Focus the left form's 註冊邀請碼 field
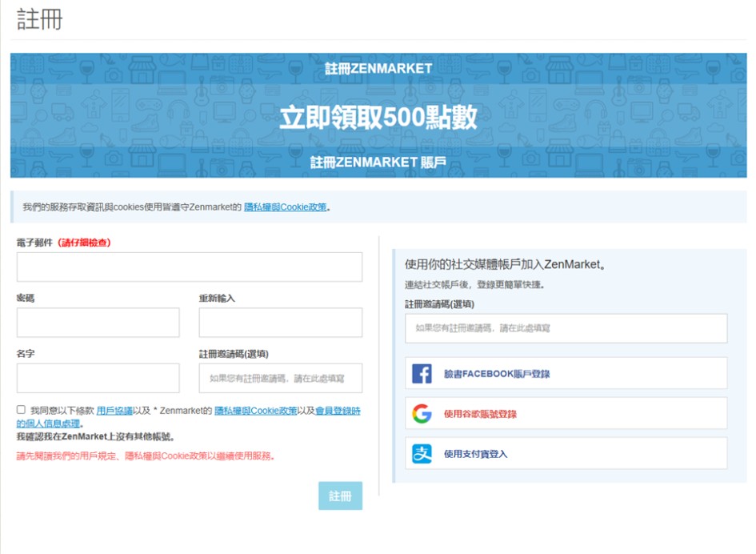Viewport: 756px width, 554px height. 281,379
